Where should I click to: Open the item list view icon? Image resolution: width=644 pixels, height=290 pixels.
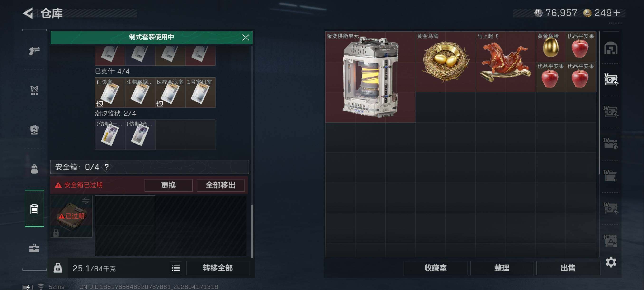176,268
